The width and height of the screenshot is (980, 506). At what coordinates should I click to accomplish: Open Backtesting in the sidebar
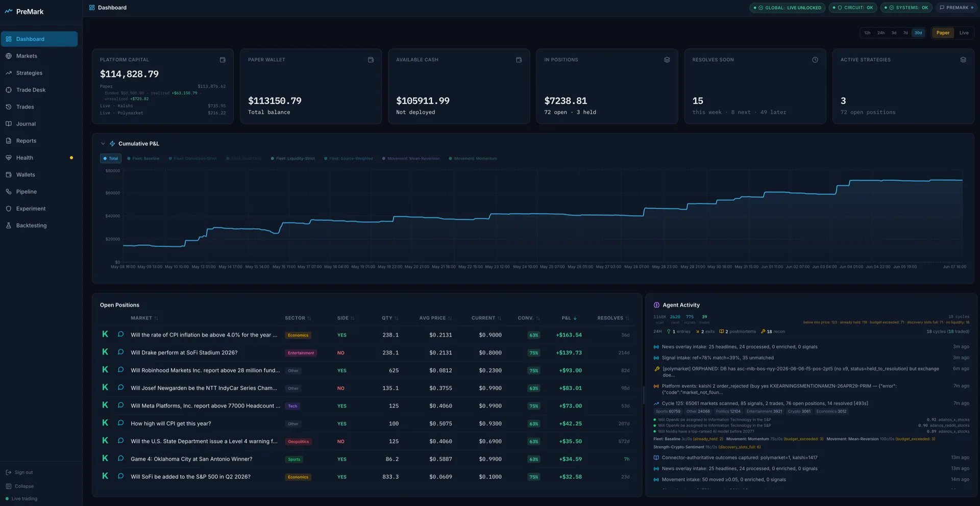click(39, 225)
